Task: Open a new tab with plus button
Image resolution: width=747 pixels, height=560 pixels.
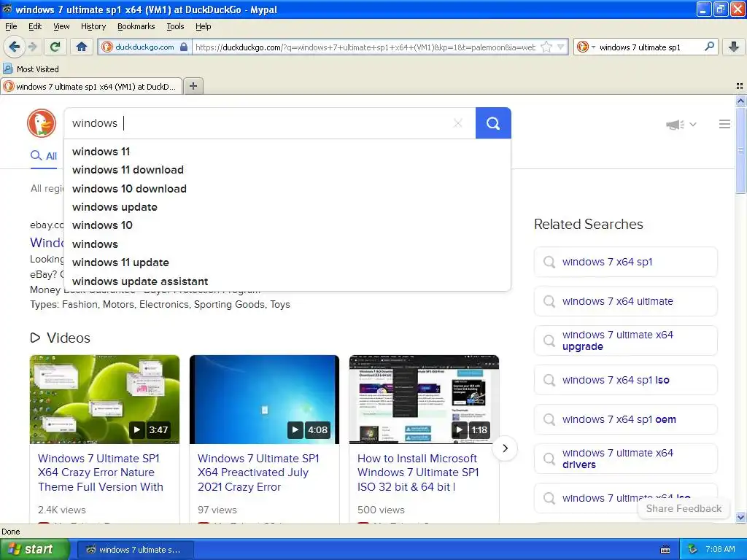Action: pos(193,86)
